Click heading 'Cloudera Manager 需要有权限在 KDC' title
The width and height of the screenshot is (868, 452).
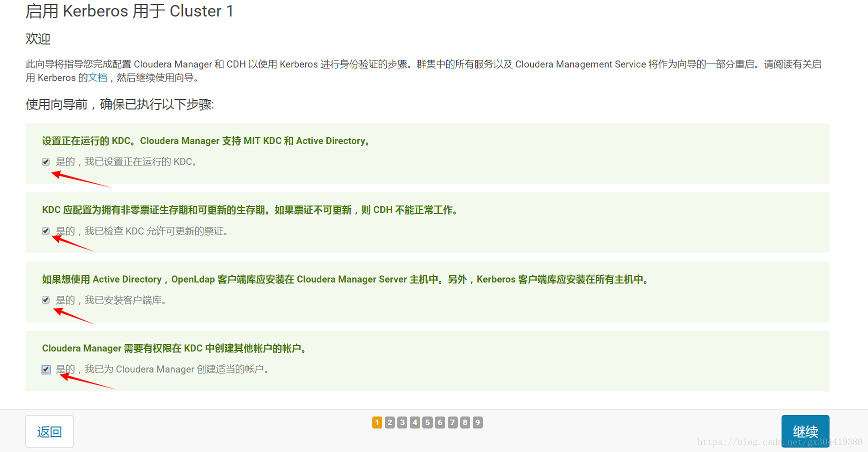point(174,348)
